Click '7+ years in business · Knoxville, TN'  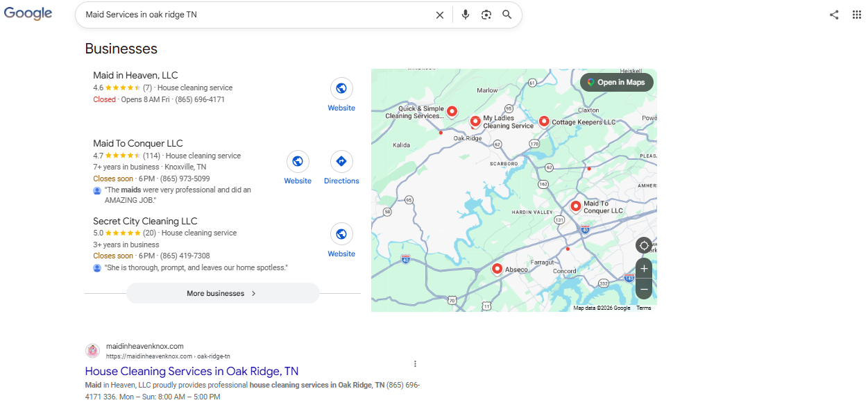pos(149,167)
